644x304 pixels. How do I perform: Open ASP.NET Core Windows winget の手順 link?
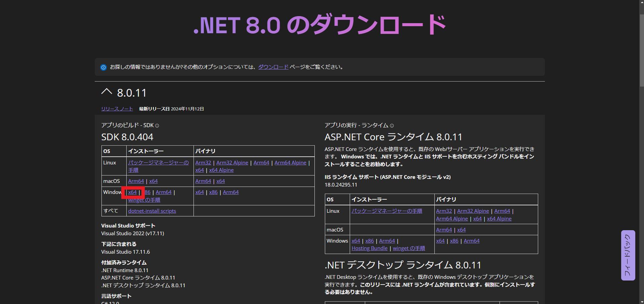click(x=409, y=248)
